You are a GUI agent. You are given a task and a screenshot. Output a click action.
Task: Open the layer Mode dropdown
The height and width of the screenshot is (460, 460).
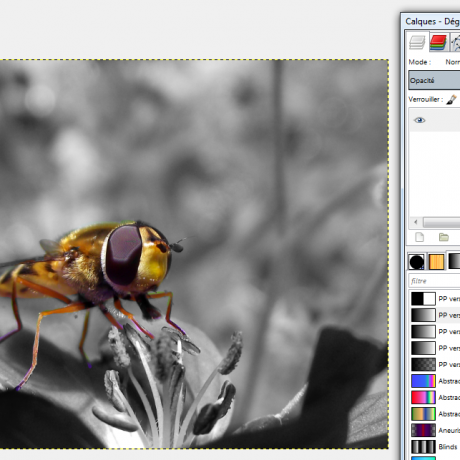pyautogui.click(x=452, y=62)
